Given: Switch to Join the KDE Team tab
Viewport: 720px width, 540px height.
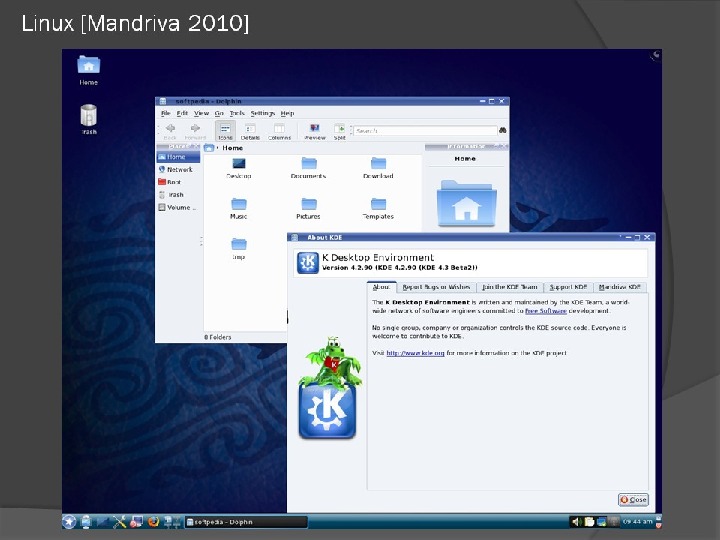Looking at the screenshot, I should tap(510, 287).
